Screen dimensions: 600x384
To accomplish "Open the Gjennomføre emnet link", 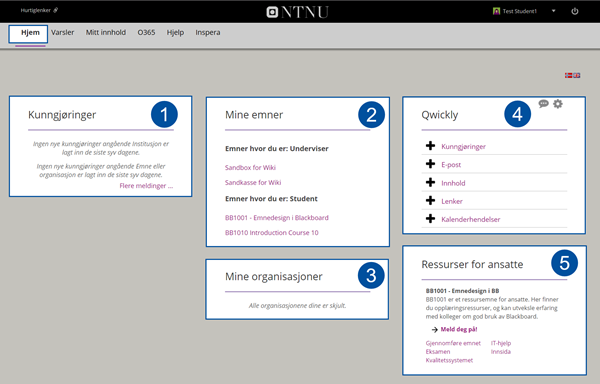I will pyautogui.click(x=453, y=343).
